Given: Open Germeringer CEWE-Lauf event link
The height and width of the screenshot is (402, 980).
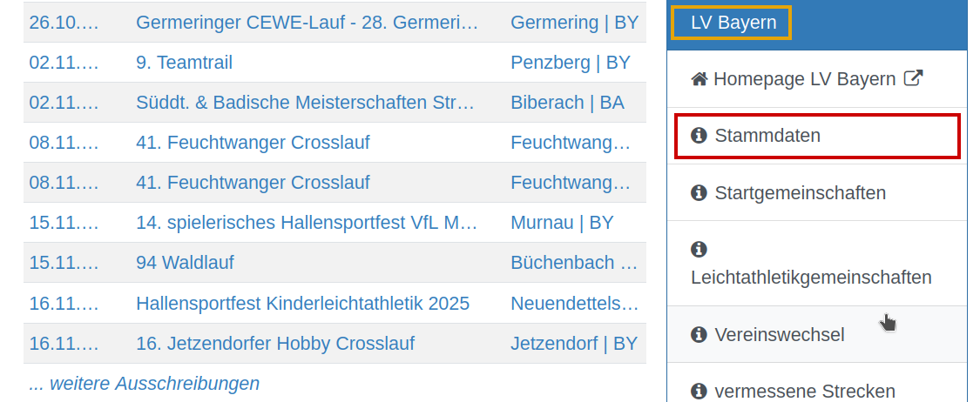Looking at the screenshot, I should tap(307, 23).
